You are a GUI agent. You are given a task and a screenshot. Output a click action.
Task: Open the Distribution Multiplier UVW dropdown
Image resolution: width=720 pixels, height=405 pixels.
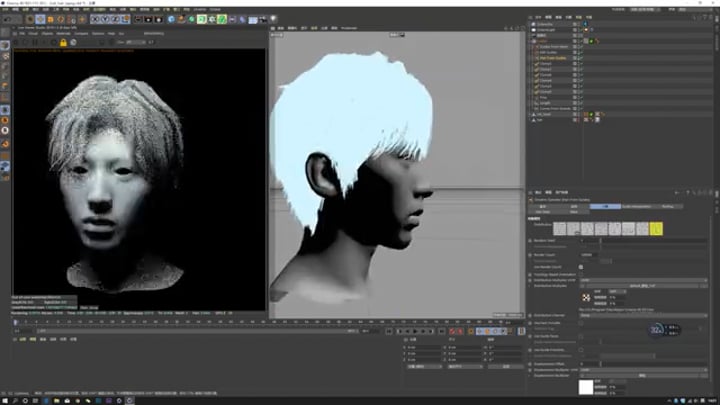tap(640, 281)
